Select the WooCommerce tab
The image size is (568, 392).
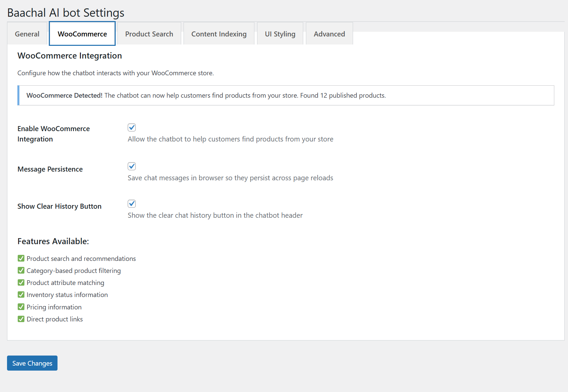[x=82, y=34]
